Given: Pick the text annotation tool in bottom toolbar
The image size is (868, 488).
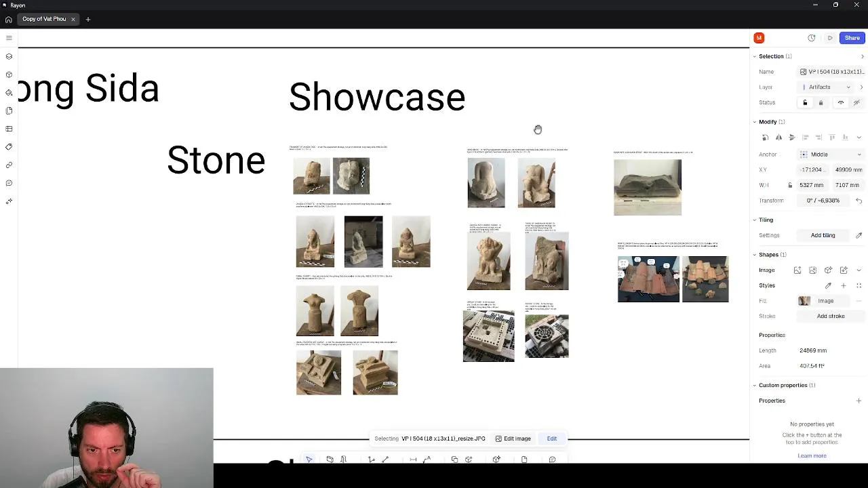Looking at the screenshot, I should (x=427, y=460).
